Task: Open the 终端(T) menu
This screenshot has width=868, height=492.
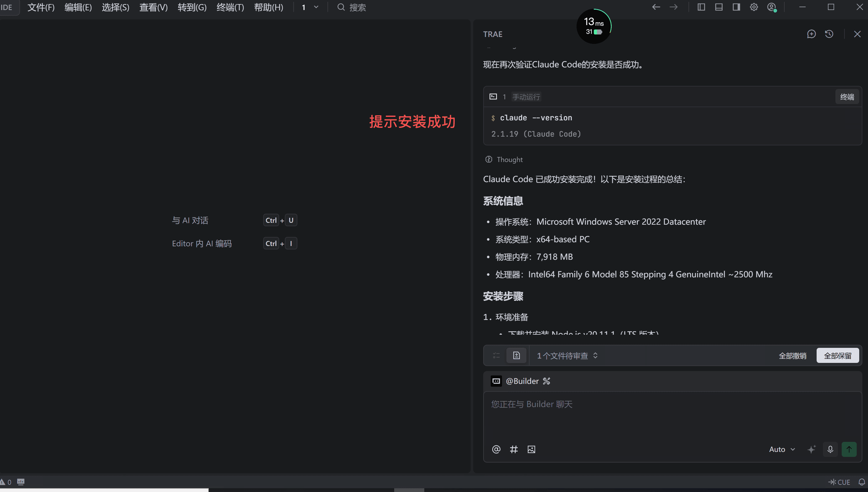Action: (230, 7)
